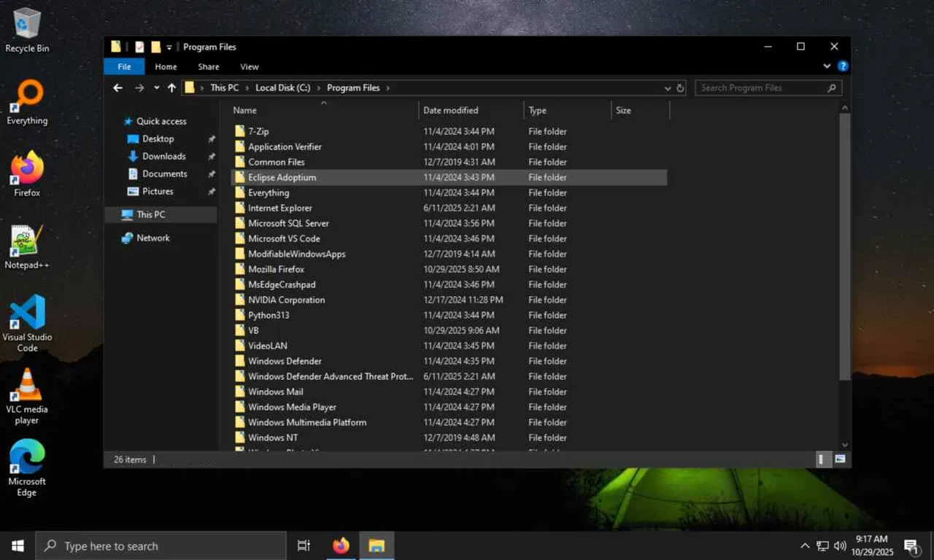The height and width of the screenshot is (560, 934).
Task: Open the Visual Studio Code desktop shortcut
Action: (x=27, y=324)
